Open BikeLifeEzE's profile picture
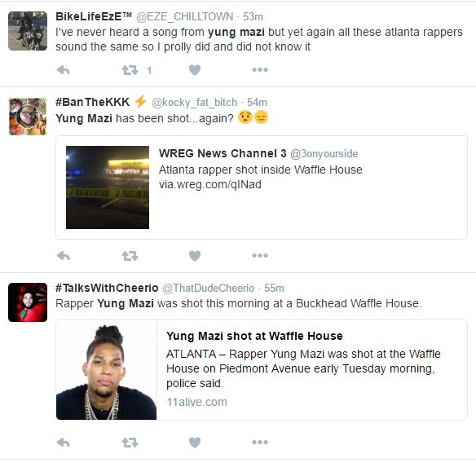The width and height of the screenshot is (476, 463). click(x=28, y=31)
